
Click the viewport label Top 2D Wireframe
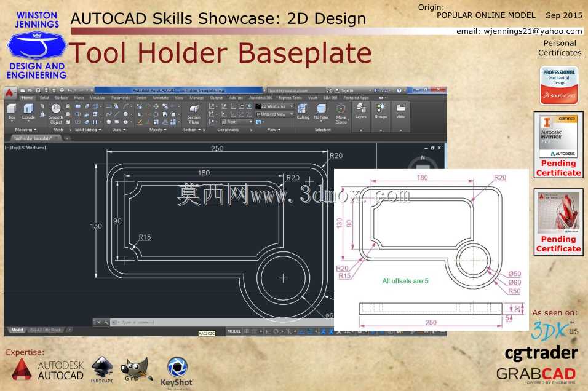pos(25,148)
